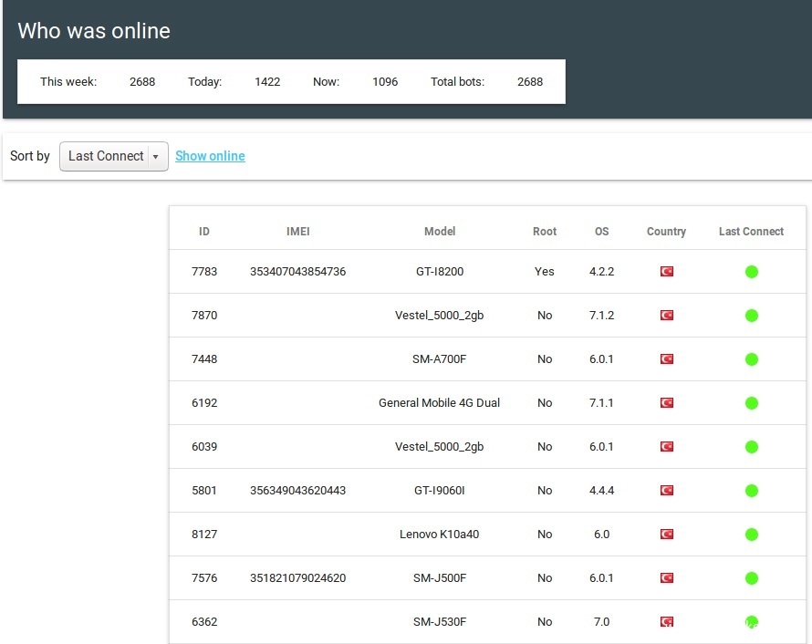Screen dimensions: 812x644
Task: Click green online dot for bot 7870
Action: (x=752, y=316)
